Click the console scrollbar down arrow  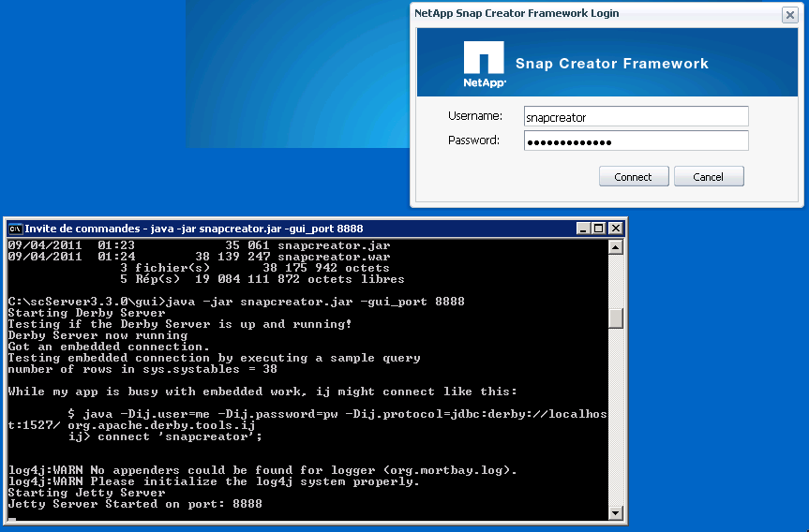point(615,513)
